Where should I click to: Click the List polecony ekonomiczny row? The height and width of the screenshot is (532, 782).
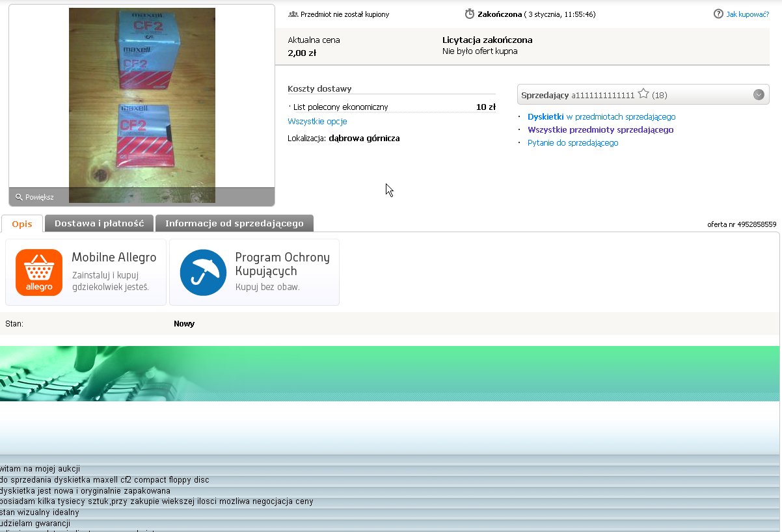click(392, 107)
